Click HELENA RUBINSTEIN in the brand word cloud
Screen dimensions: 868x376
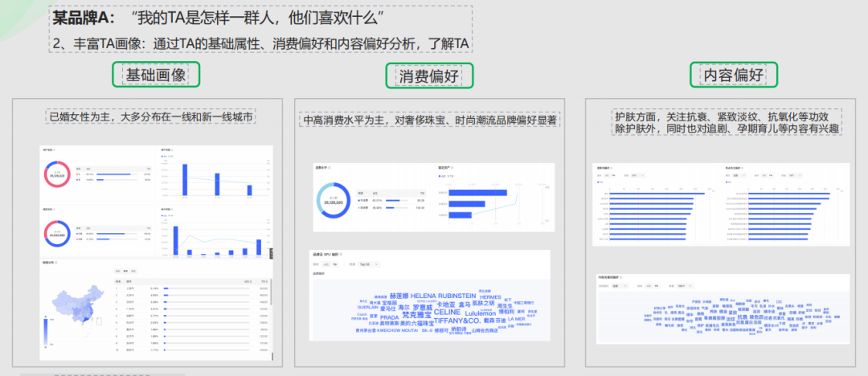444,296
